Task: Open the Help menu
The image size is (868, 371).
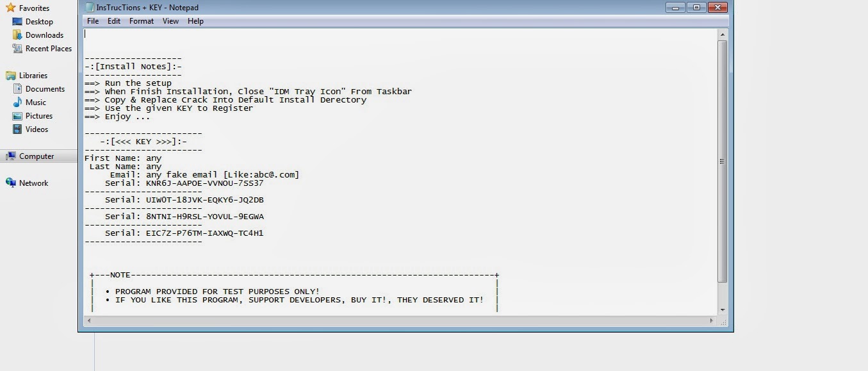Action: click(195, 21)
